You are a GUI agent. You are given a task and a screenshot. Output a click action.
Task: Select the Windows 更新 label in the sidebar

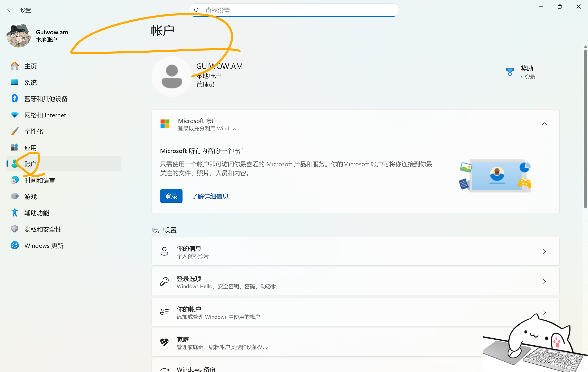point(44,246)
